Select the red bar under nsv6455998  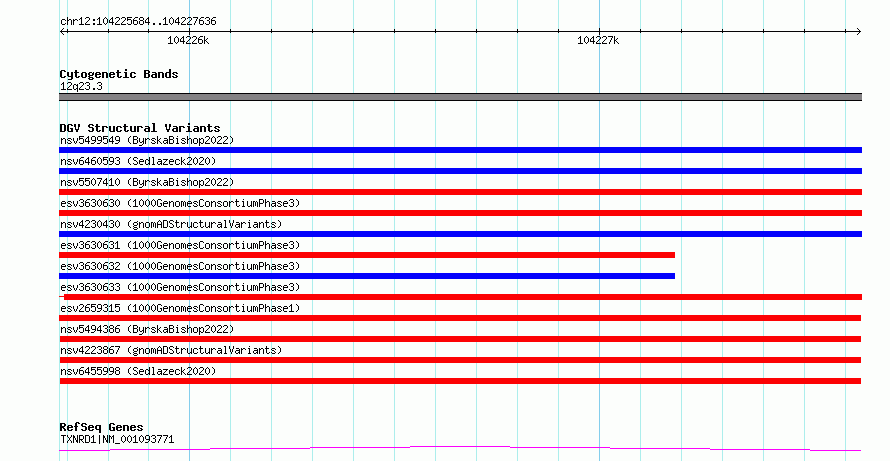[460, 381]
